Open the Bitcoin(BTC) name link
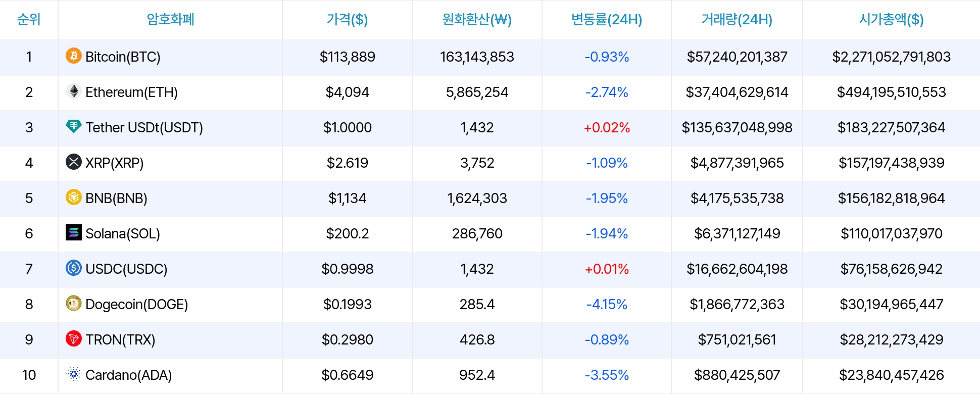The width and height of the screenshot is (980, 394). (x=123, y=57)
